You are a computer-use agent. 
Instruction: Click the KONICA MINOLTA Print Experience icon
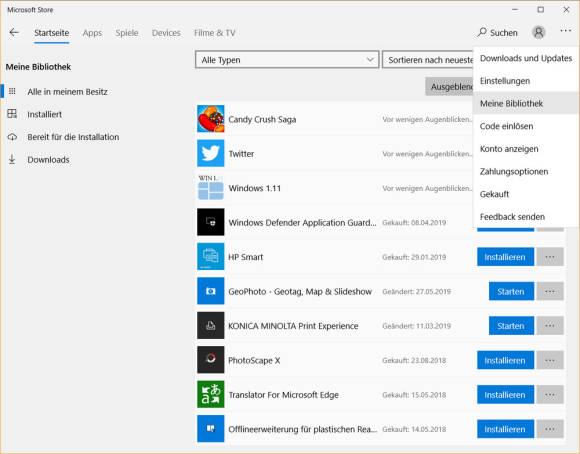tap(210, 326)
